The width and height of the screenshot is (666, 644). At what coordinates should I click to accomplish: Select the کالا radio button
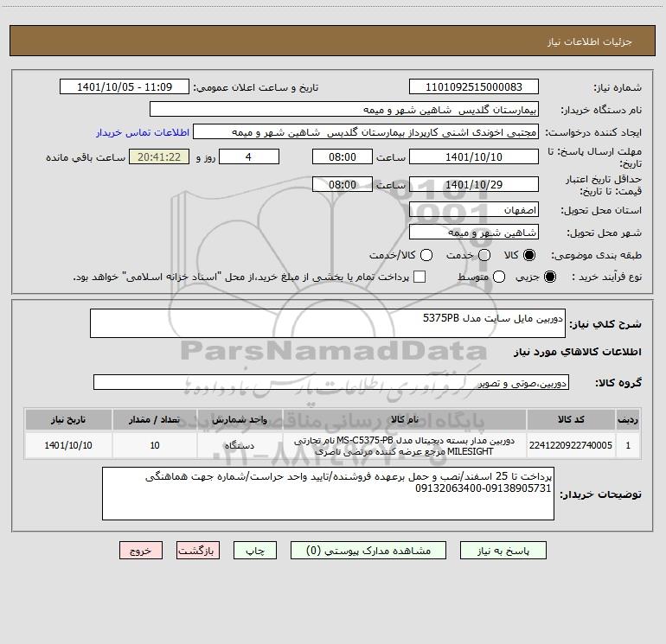click(529, 255)
